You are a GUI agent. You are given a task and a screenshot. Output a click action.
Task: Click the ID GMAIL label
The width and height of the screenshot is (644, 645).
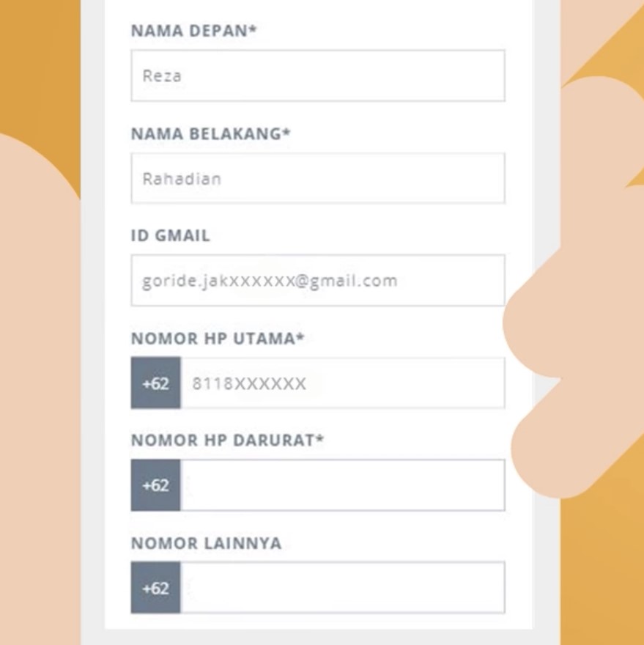click(x=170, y=236)
